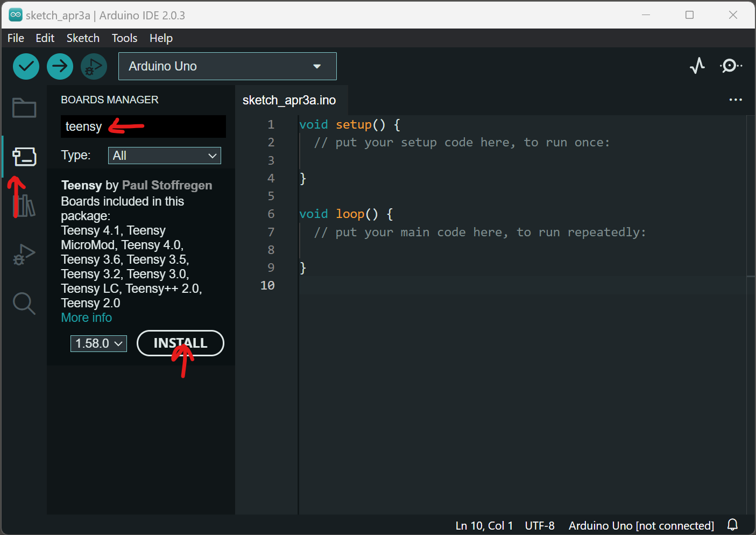
Task: Open the editor tab's three-dot options menu
Action: coord(736,100)
